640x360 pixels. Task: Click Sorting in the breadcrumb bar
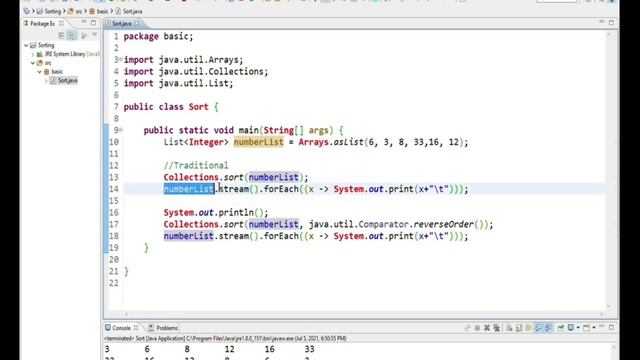[x=52, y=11]
